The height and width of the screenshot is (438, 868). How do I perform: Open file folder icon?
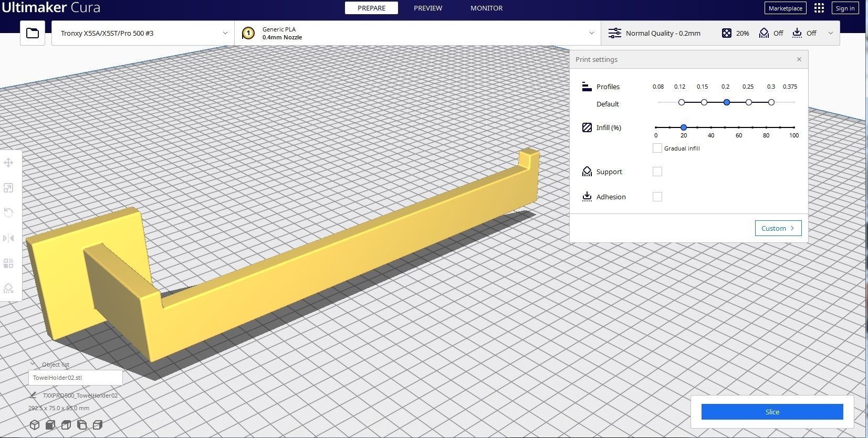[x=33, y=33]
